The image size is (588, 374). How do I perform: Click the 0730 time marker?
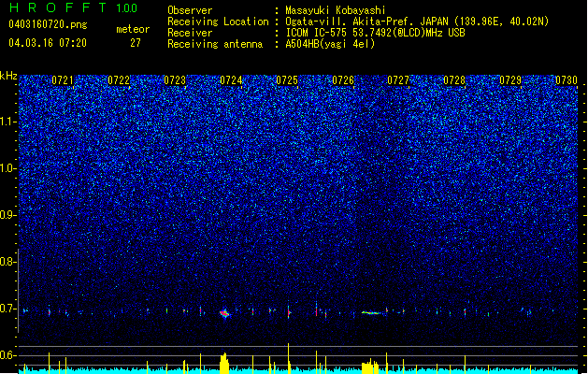point(566,80)
